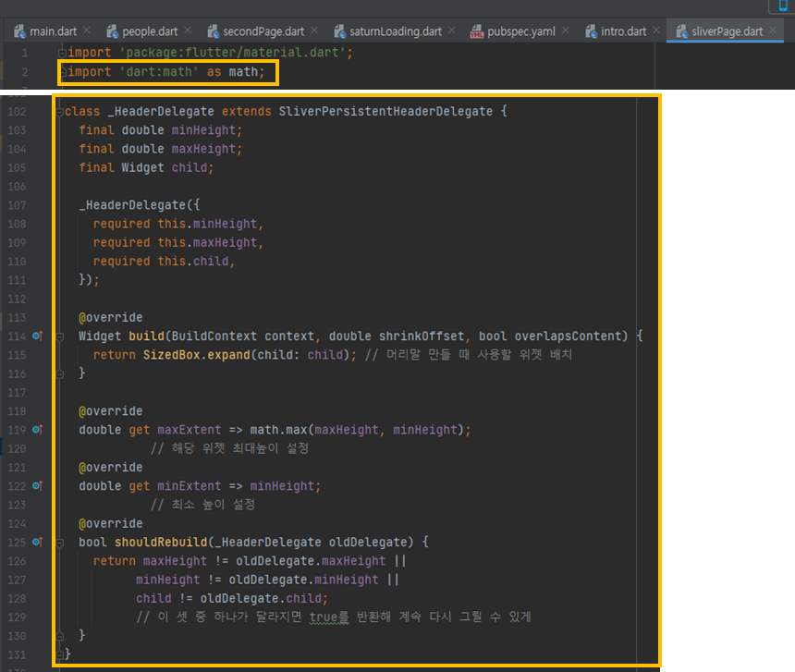Click SizedBox.expand in the return statement
Screen dimensions: 795x672
pyautogui.click(x=197, y=355)
